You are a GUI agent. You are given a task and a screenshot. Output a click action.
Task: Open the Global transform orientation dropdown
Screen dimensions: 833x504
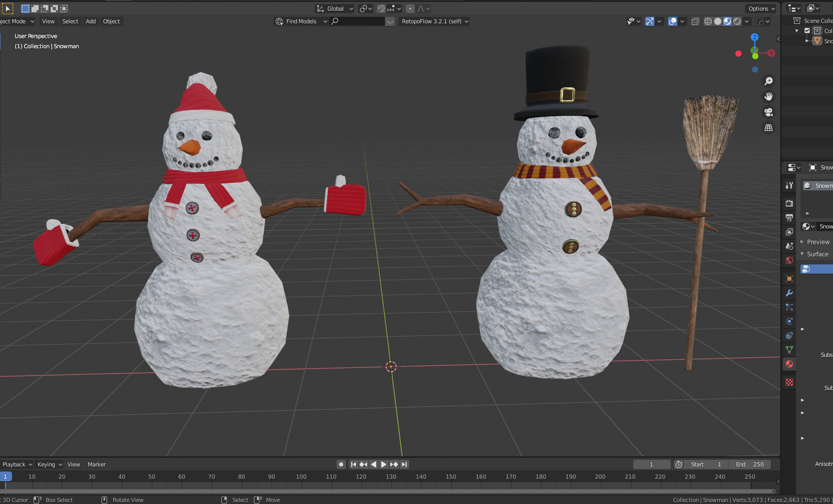[x=334, y=9]
